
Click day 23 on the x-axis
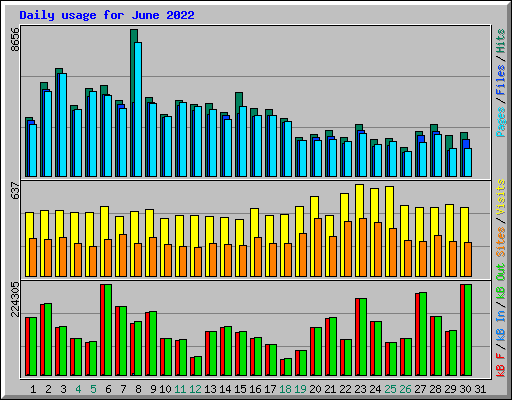click(360, 389)
